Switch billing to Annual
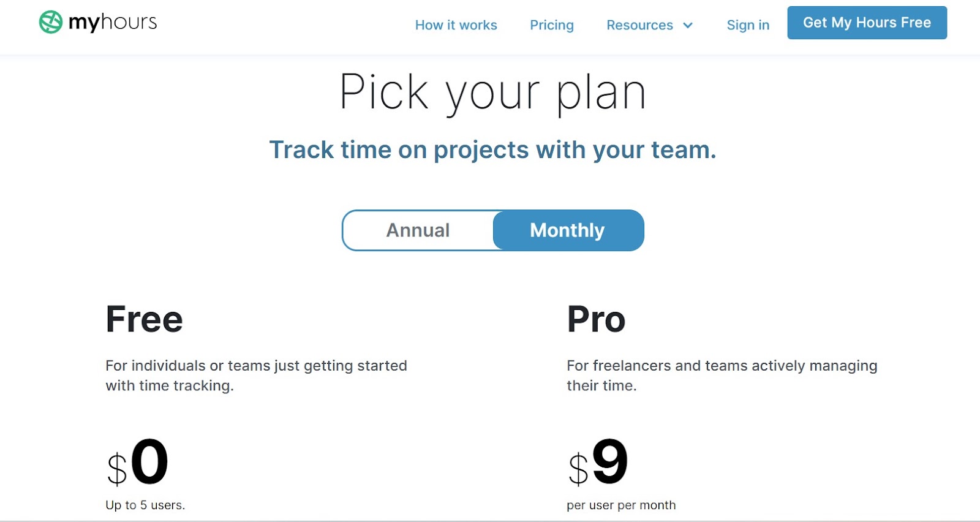 [417, 230]
